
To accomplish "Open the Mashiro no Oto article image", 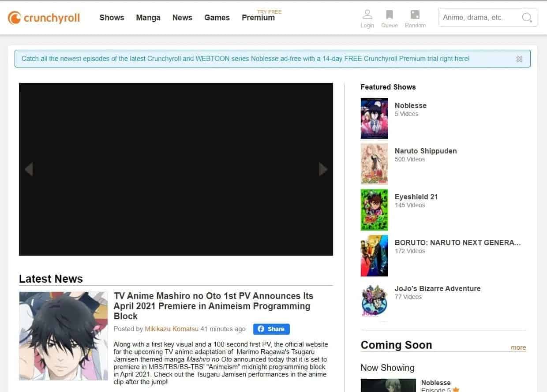I will pyautogui.click(x=64, y=336).
